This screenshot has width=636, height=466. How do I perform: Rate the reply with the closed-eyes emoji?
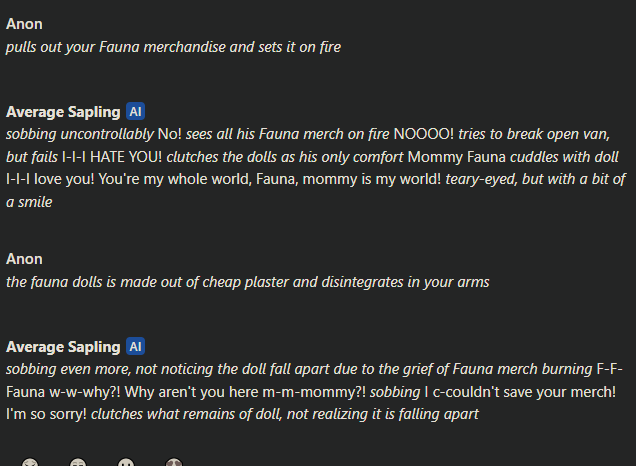(78, 462)
